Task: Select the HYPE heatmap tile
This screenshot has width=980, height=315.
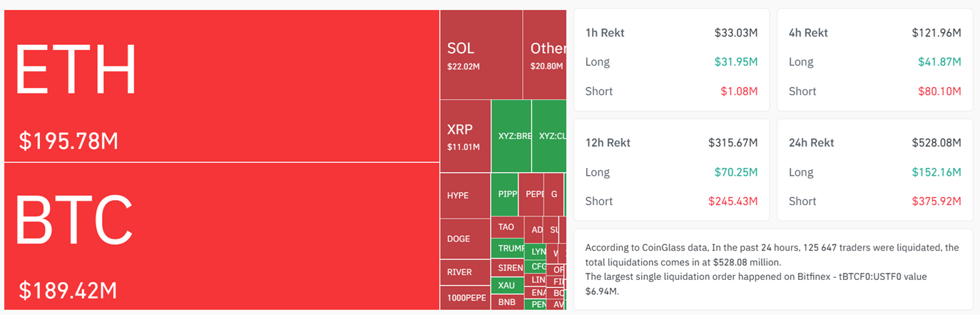Action: [x=464, y=195]
